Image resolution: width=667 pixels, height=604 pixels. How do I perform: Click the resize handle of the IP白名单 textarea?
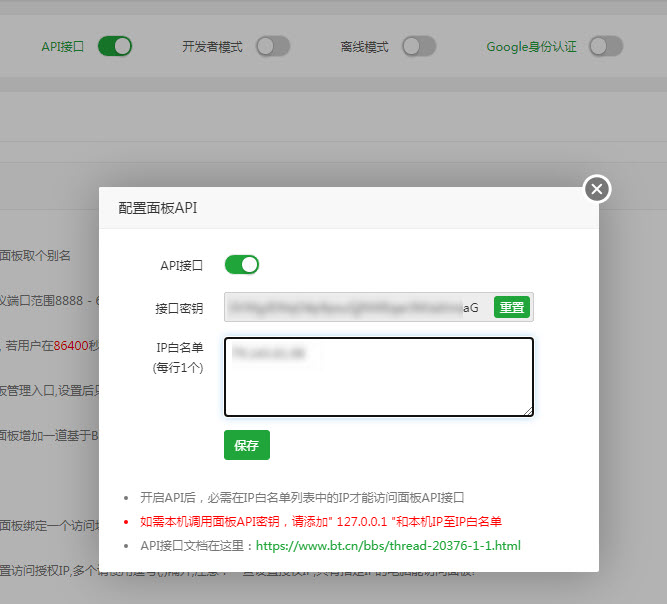(x=528, y=410)
